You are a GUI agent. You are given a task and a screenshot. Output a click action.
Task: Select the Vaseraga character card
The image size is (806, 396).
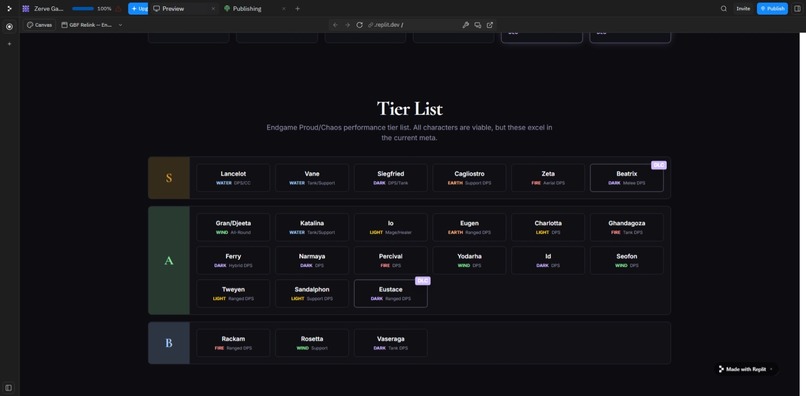[391, 343]
